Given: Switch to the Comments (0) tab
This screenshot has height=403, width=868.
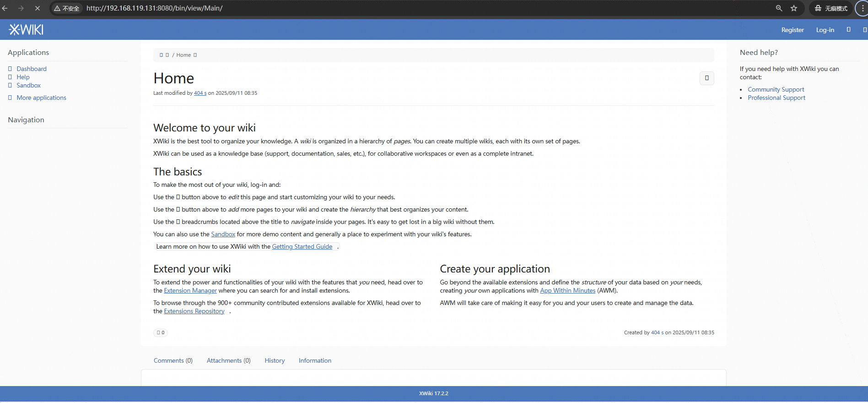Looking at the screenshot, I should 173,360.
